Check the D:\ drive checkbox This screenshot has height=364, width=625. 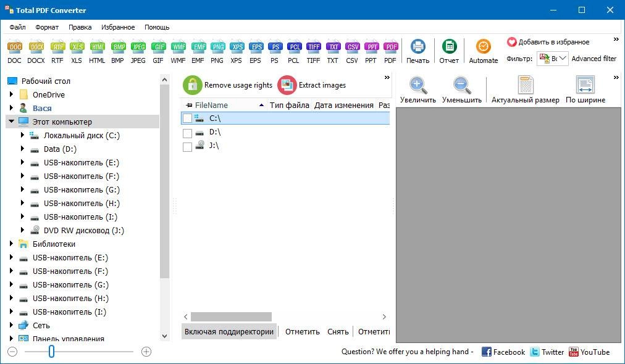point(187,133)
